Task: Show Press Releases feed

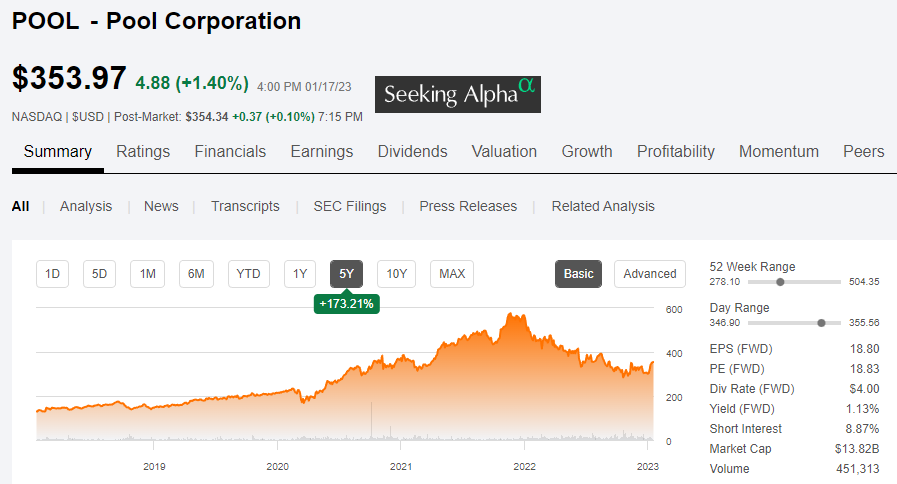Action: [x=468, y=206]
